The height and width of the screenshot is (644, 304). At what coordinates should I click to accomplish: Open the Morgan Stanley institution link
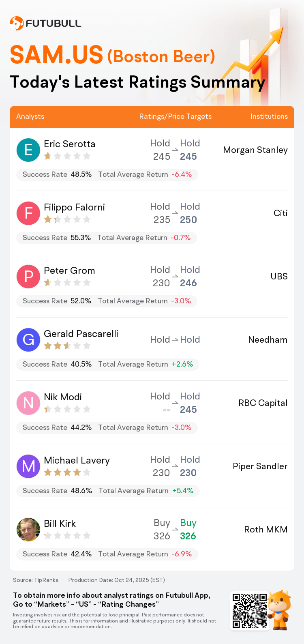[255, 150]
